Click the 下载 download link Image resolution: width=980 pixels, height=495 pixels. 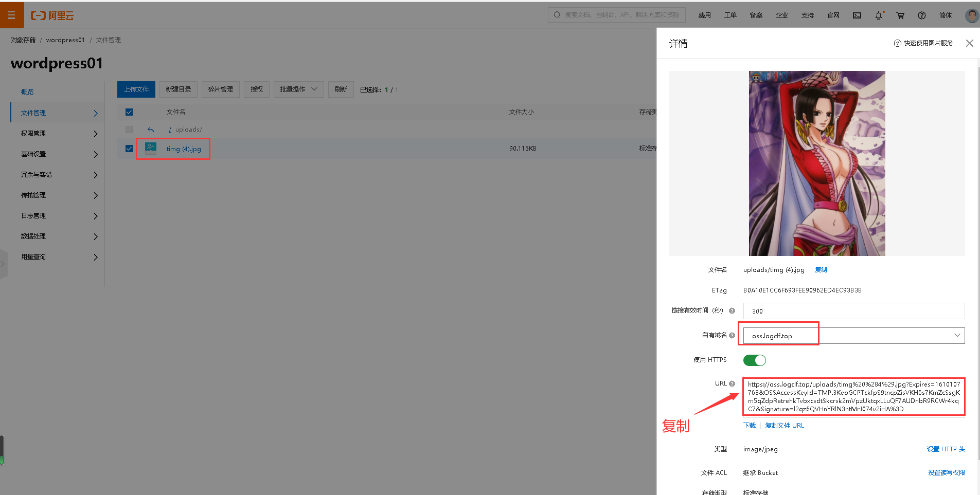[750, 426]
